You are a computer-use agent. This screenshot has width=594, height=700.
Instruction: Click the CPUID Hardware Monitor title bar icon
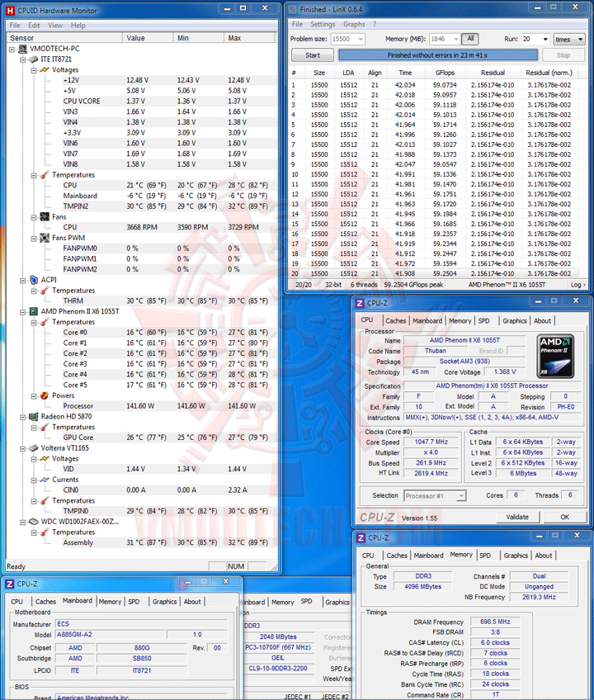[10, 10]
